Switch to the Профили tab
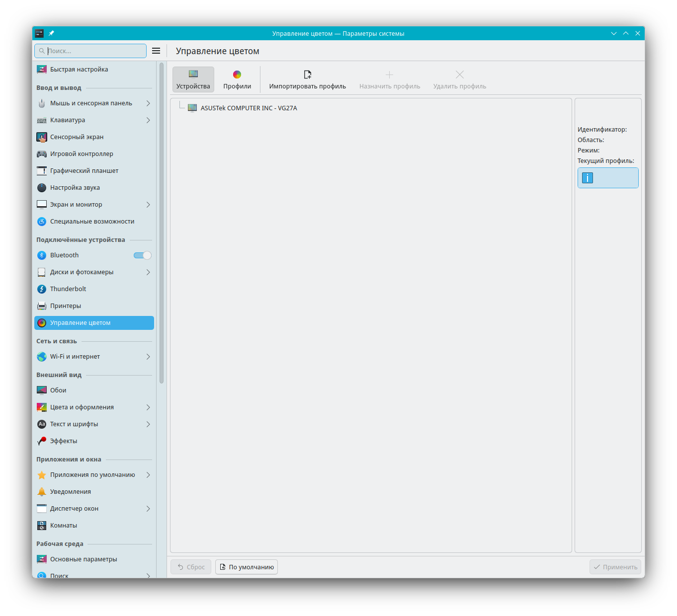 pyautogui.click(x=237, y=79)
